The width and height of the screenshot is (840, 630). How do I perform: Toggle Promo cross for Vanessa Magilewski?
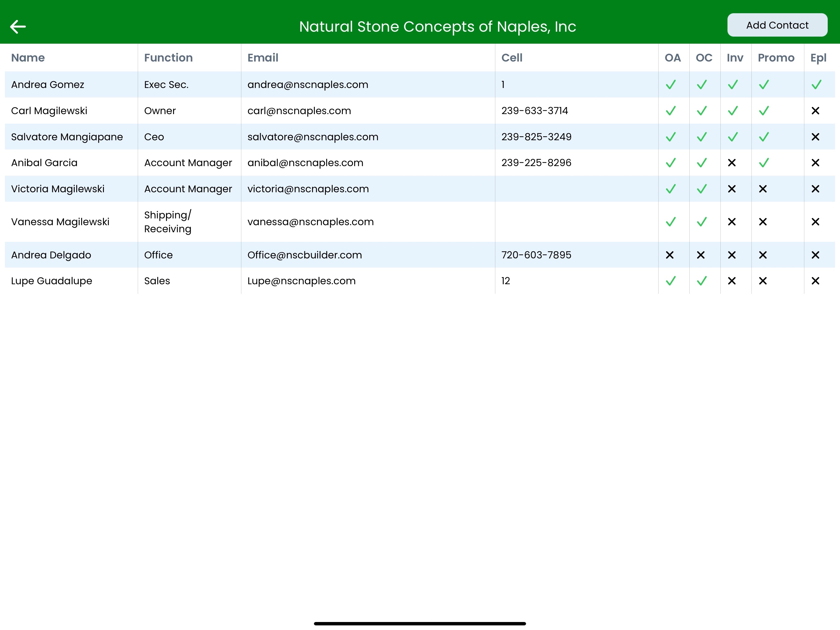coord(763,221)
